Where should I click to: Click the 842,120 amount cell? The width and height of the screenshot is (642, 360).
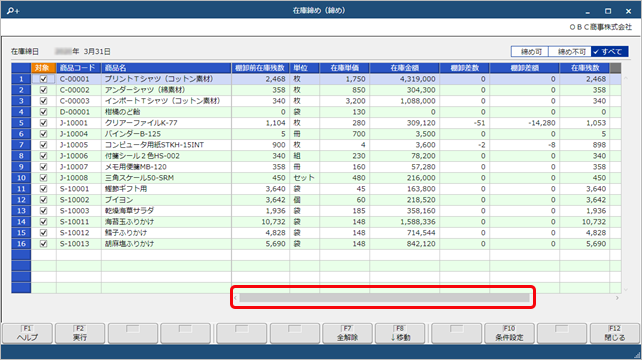[x=405, y=244]
